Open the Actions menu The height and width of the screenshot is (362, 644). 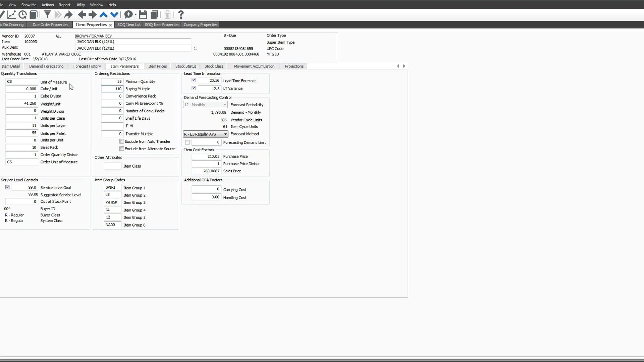click(47, 5)
